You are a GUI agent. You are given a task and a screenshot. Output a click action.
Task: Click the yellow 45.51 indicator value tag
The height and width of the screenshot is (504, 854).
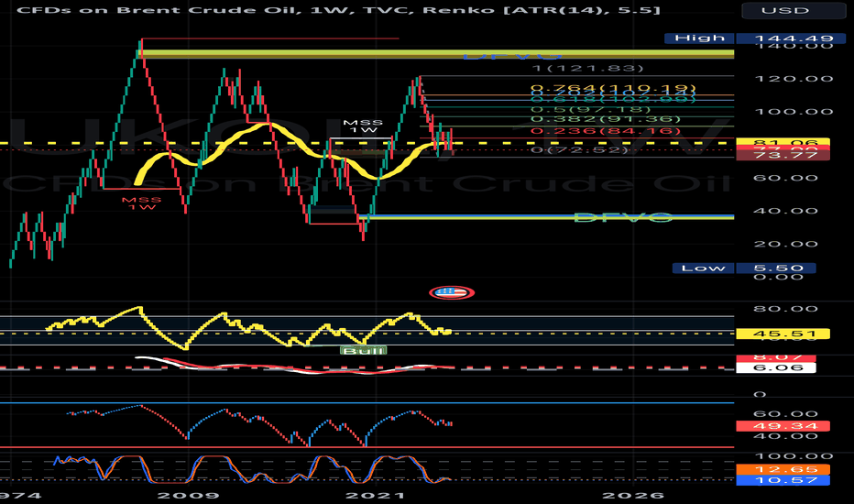(x=783, y=334)
